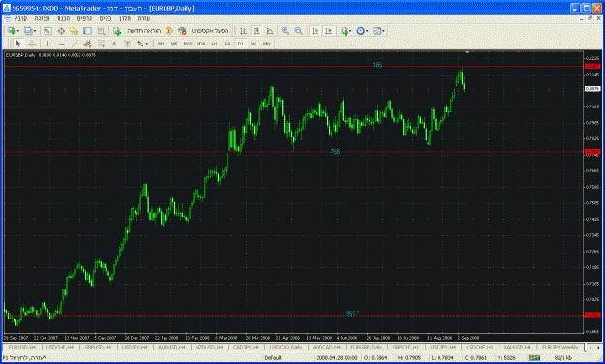The height and width of the screenshot is (364, 605).
Task: Toggle Auto Scroll chart icon
Action: (316, 31)
